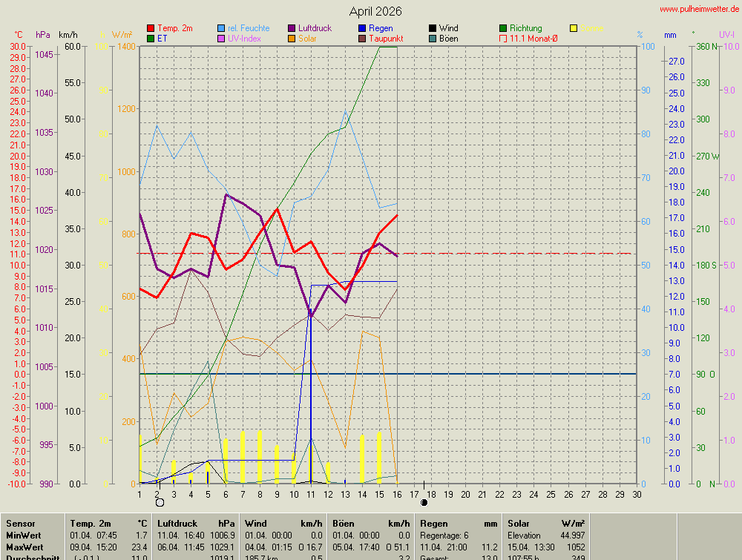
Task: Click the orange Solar legend square
Action: tap(292, 39)
